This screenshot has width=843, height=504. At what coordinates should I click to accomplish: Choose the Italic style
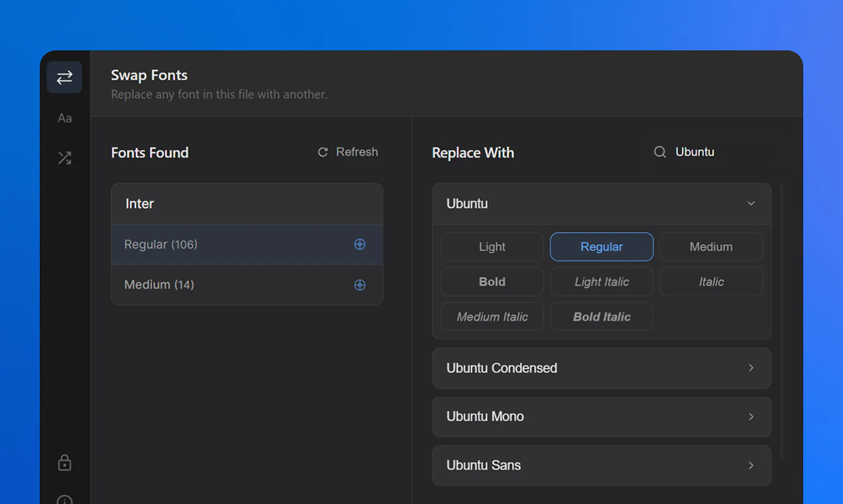coord(711,282)
